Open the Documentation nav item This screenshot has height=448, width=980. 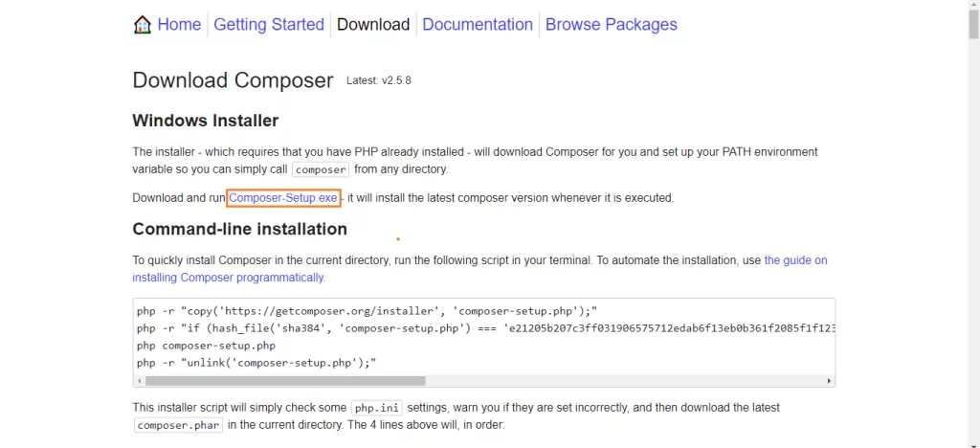point(478,24)
